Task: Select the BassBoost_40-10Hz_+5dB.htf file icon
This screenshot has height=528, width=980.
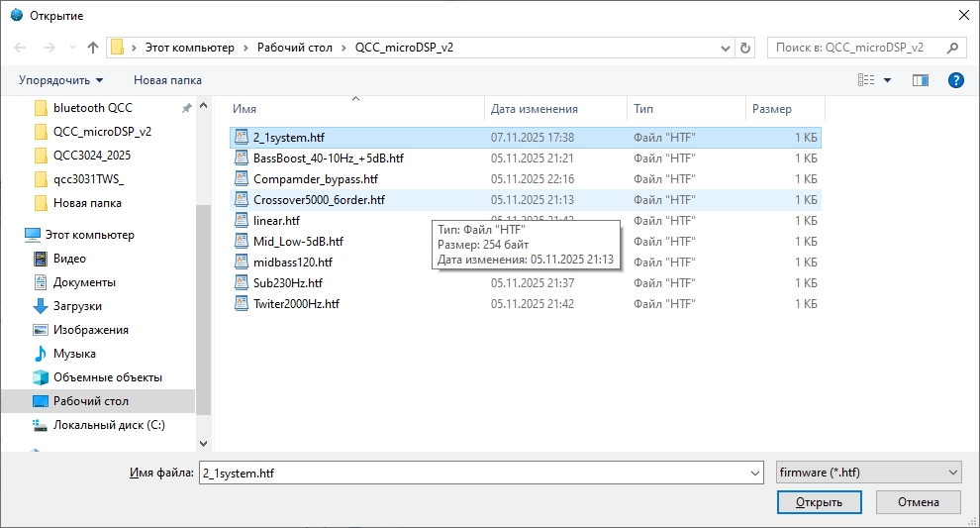Action: pos(241,158)
